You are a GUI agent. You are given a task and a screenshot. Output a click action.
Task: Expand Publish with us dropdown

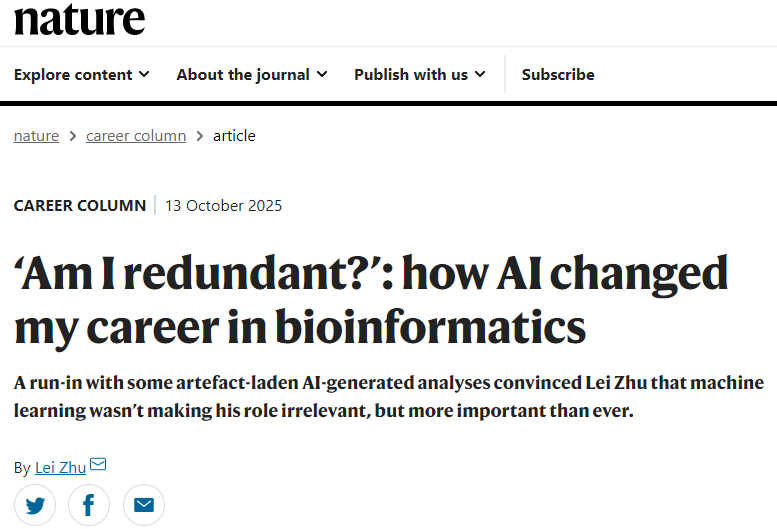(x=419, y=74)
